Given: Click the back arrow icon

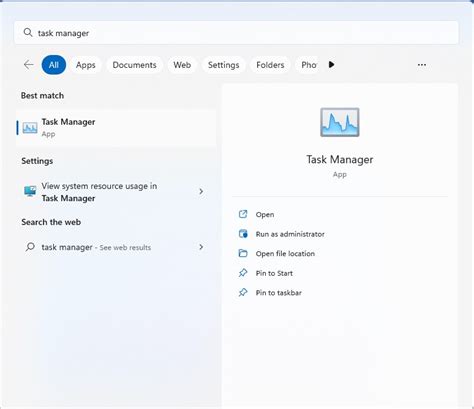Looking at the screenshot, I should point(29,65).
